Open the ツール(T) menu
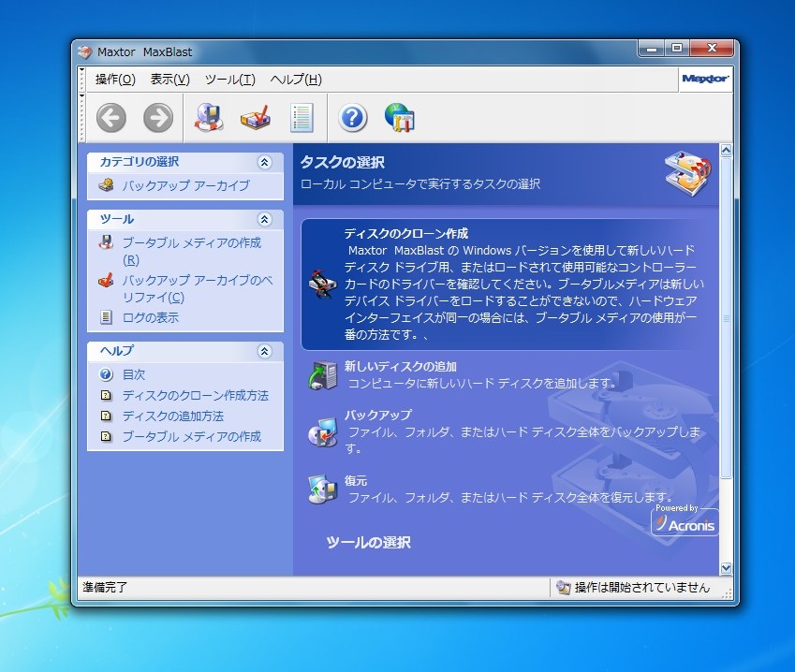The width and height of the screenshot is (795, 672). [x=230, y=79]
